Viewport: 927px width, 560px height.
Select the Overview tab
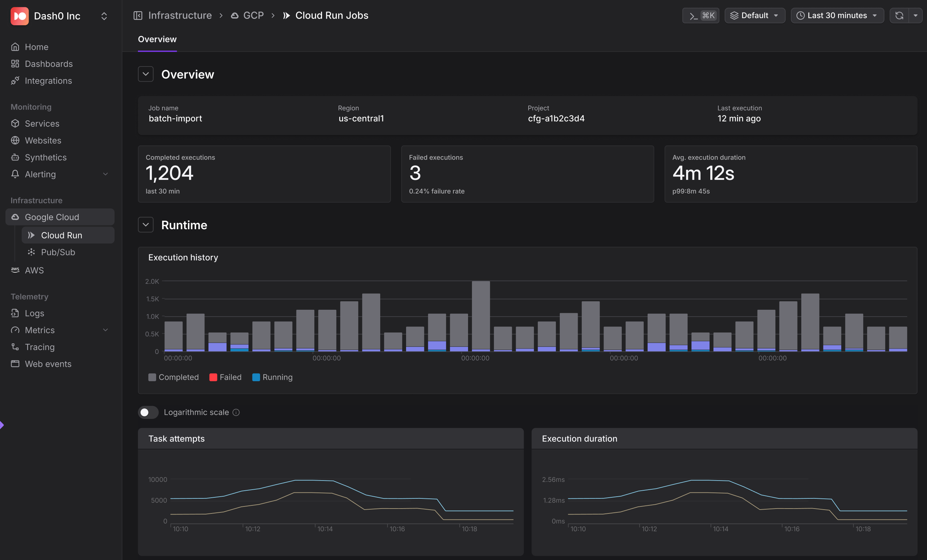pos(157,39)
